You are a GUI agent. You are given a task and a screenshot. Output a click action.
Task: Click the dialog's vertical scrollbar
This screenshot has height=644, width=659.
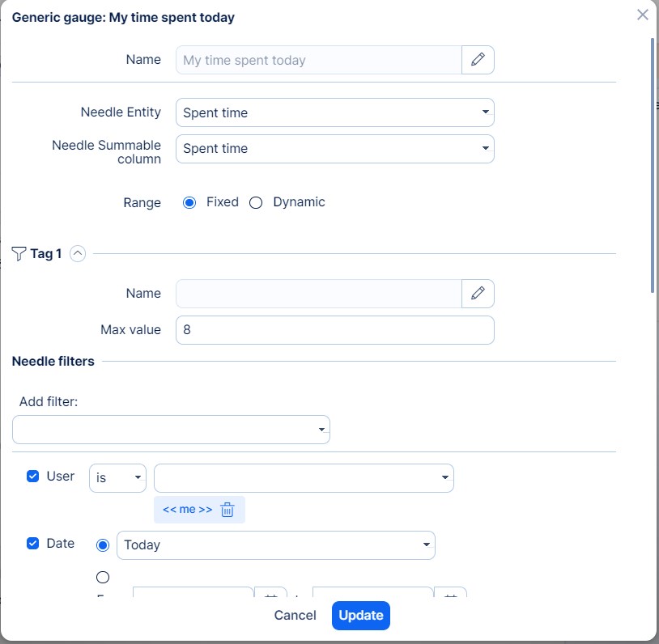[653, 162]
